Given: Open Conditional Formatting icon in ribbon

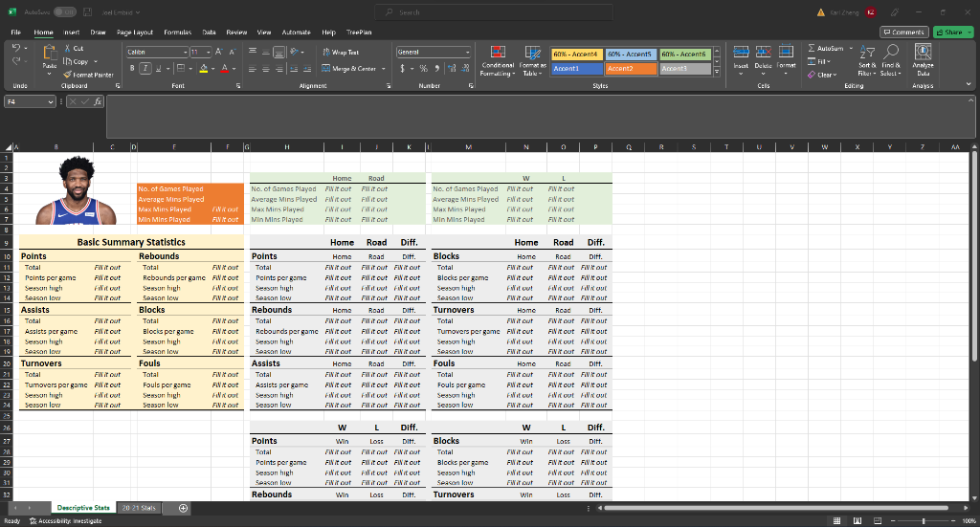Looking at the screenshot, I should point(498,54).
